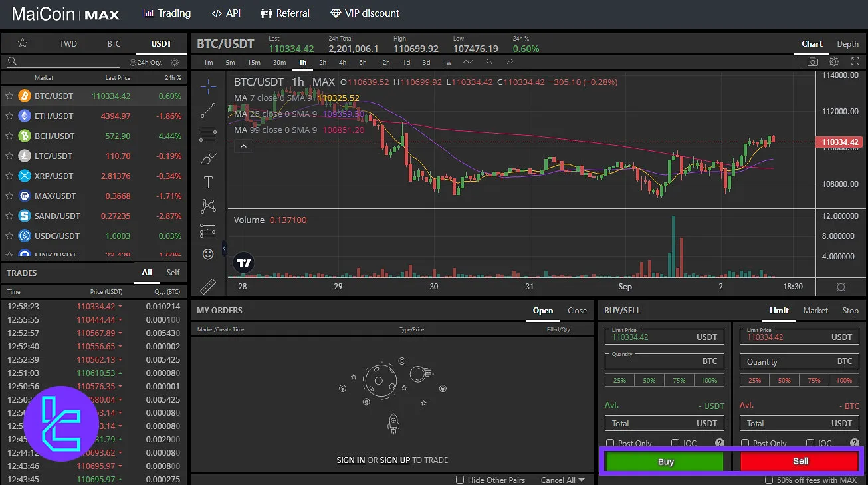Click the redo arrow in chart toolbar
Image resolution: width=868 pixels, height=485 pixels.
(x=510, y=62)
